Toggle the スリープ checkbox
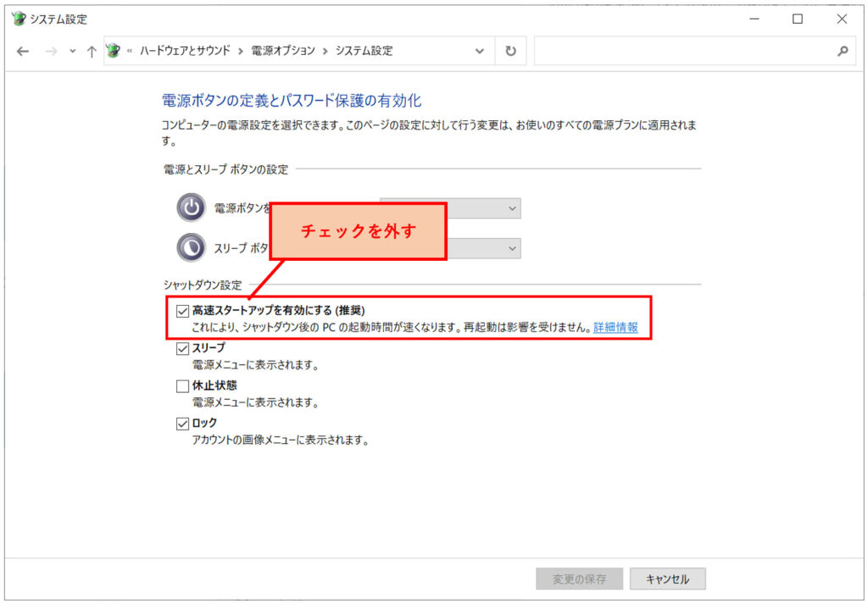The height and width of the screenshot is (604, 868). pyautogui.click(x=183, y=348)
